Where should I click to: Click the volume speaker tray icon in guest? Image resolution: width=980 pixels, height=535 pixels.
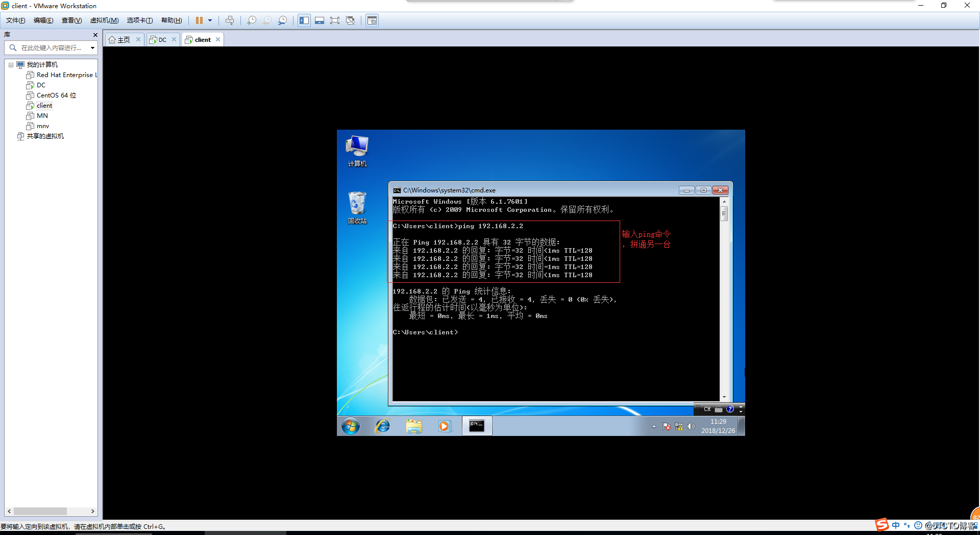[691, 426]
